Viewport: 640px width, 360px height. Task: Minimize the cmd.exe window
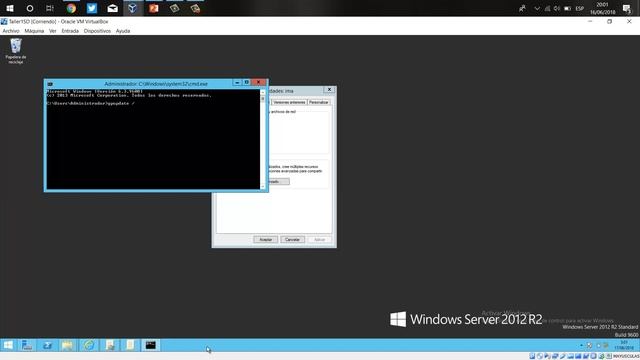coord(237,82)
